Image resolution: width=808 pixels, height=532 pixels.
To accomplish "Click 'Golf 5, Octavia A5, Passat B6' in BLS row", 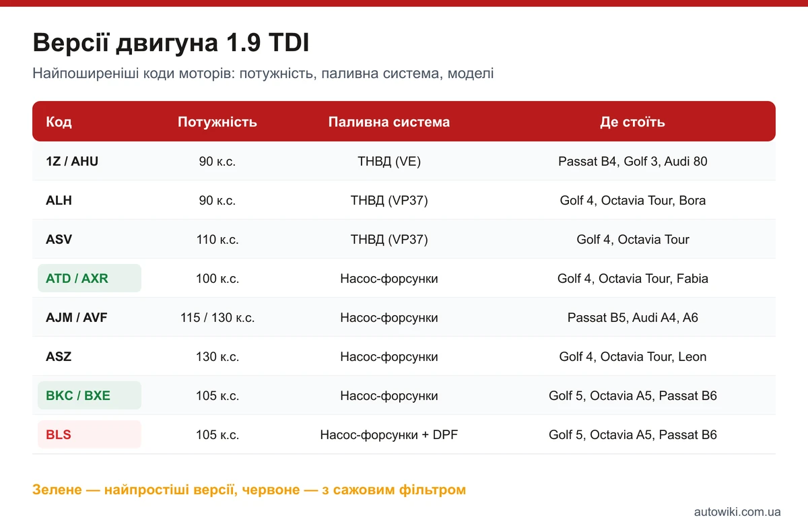I will (x=633, y=435).
